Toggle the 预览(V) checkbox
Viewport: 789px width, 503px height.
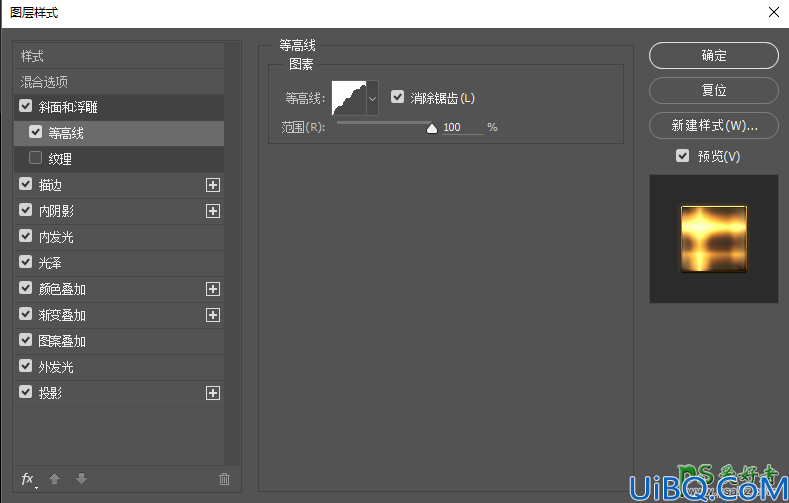coord(682,156)
